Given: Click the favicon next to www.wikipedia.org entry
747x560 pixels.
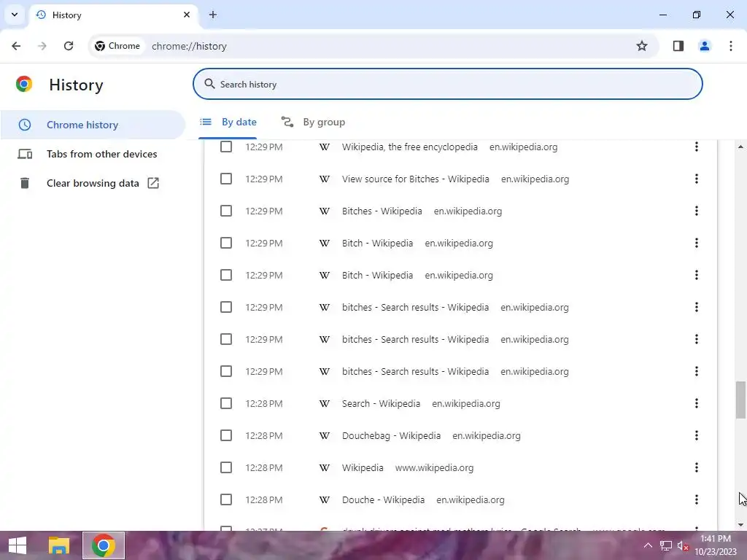Looking at the screenshot, I should (325, 467).
